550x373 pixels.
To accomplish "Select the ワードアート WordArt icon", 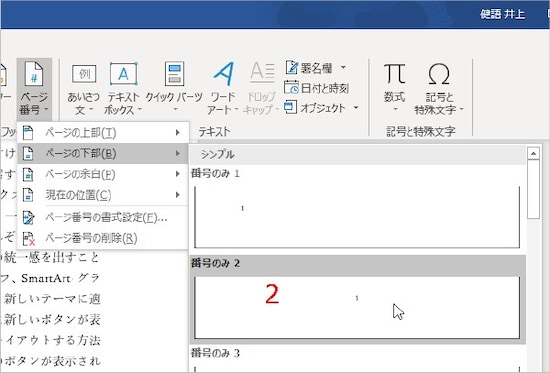I will 223,74.
